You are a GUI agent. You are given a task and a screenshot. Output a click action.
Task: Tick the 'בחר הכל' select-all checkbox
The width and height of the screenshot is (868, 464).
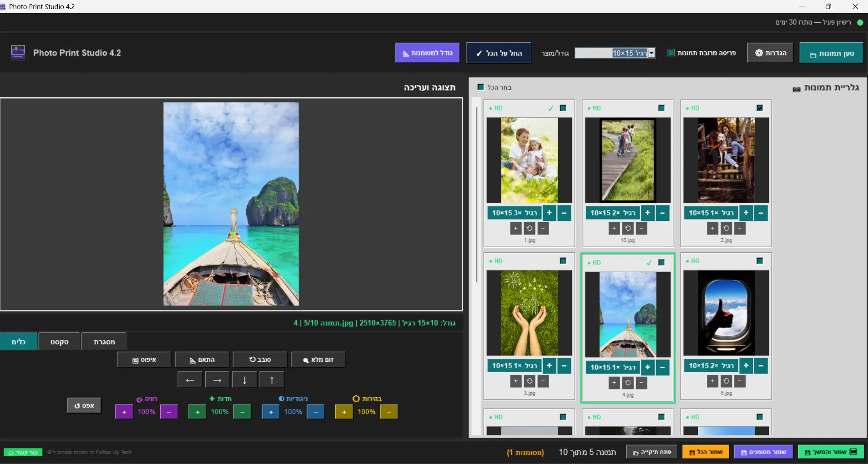click(x=481, y=87)
